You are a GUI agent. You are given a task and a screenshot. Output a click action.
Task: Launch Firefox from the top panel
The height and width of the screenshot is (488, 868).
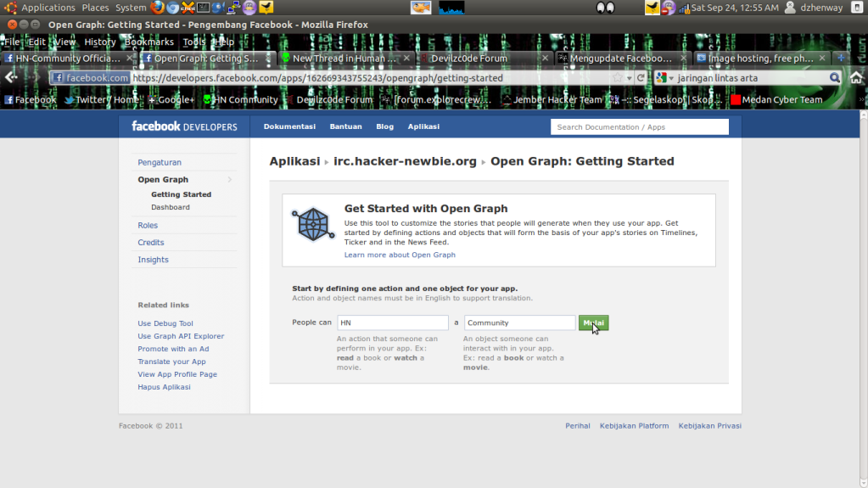[157, 7]
